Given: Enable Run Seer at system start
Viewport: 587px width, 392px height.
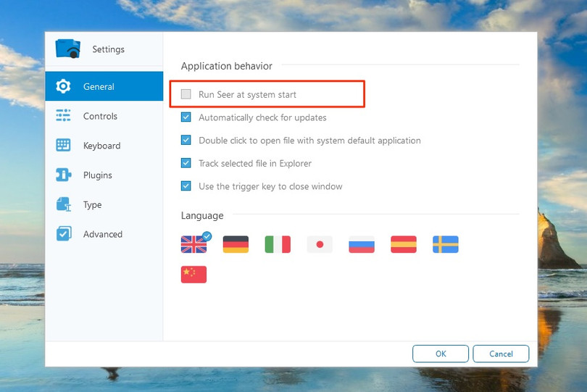Looking at the screenshot, I should [x=186, y=94].
